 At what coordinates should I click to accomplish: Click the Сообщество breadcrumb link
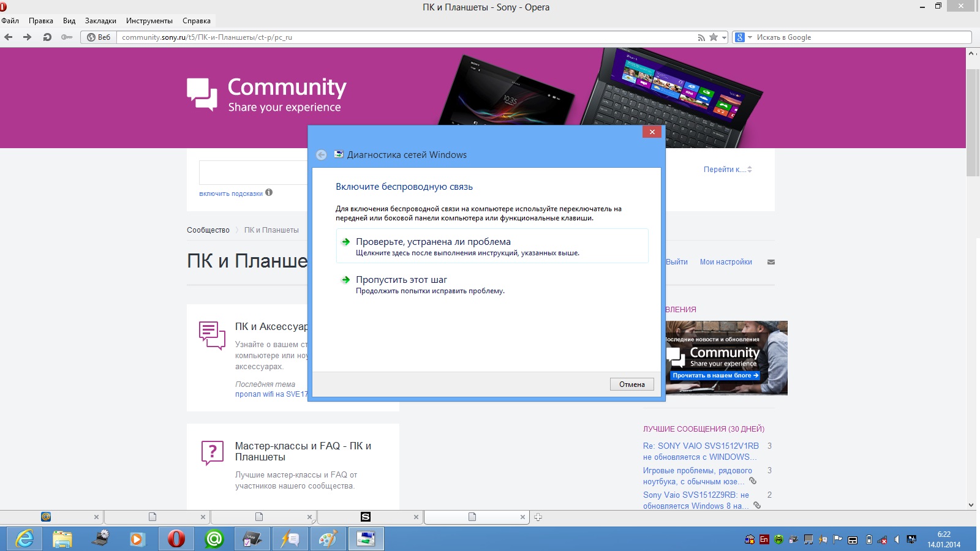208,230
